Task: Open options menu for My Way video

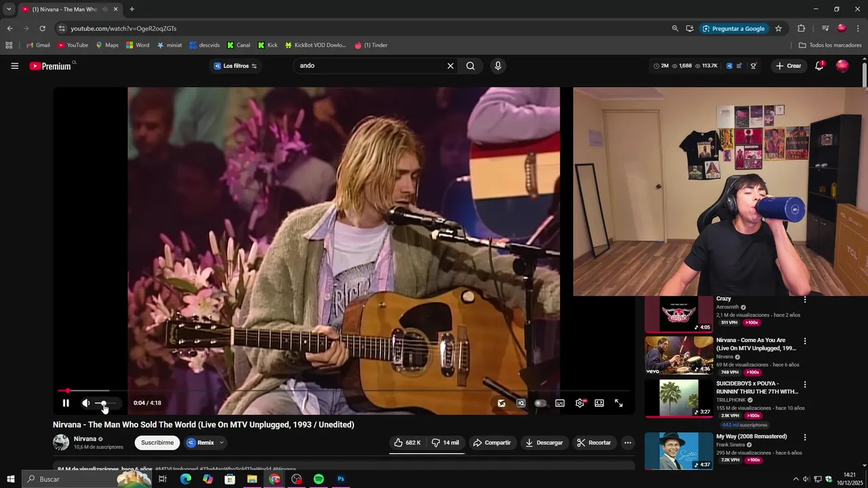Action: [805, 437]
